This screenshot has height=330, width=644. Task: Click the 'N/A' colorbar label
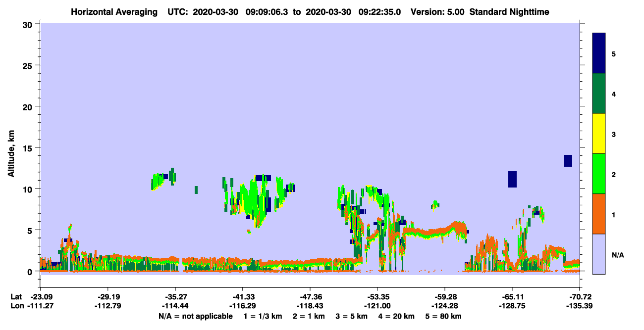(x=617, y=255)
